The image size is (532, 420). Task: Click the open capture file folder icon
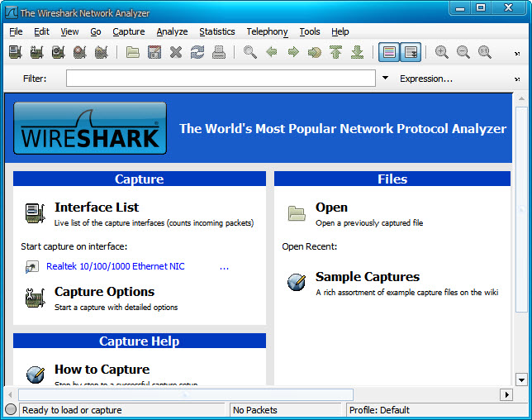(132, 53)
